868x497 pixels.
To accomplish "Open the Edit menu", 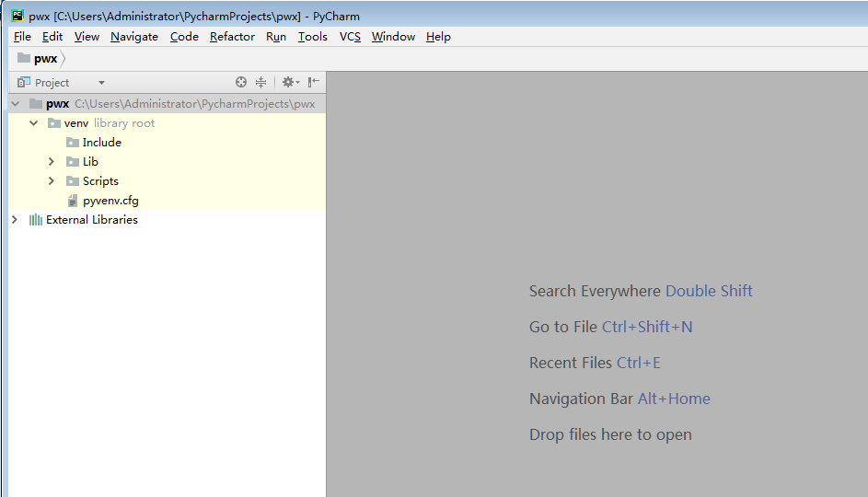I will tap(52, 37).
